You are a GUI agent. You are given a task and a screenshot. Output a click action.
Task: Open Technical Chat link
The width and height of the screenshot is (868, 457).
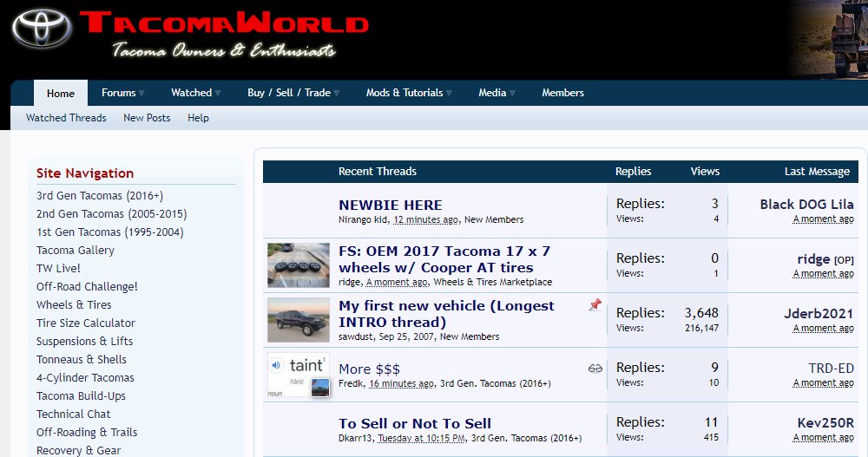[73, 415]
